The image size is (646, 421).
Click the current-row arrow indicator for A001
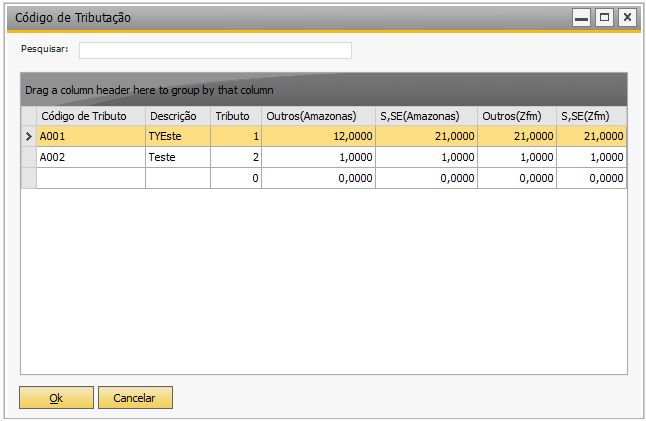point(29,136)
